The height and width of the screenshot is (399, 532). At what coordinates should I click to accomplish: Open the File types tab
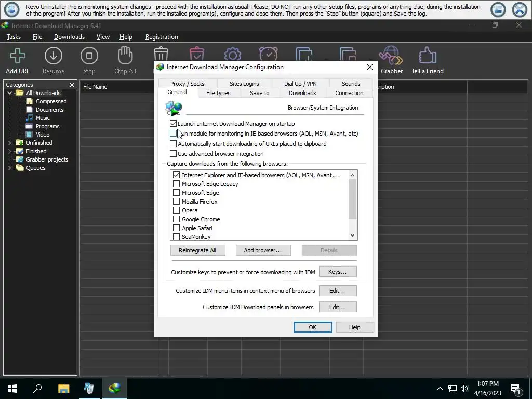click(x=218, y=93)
